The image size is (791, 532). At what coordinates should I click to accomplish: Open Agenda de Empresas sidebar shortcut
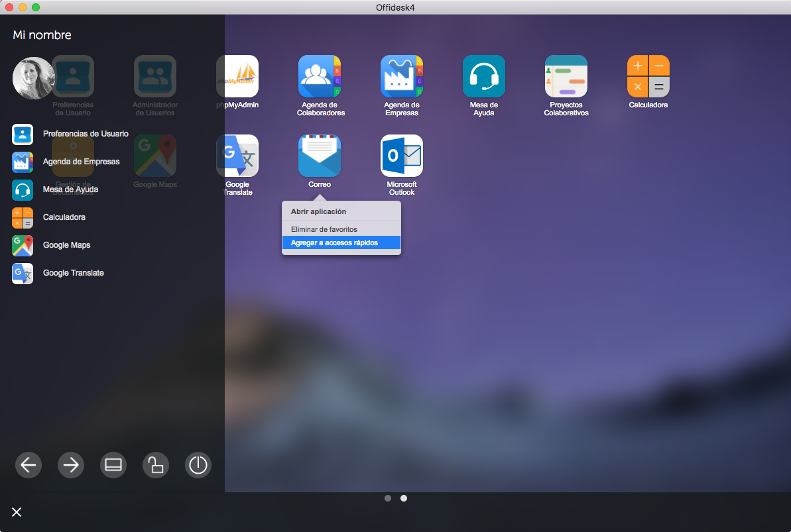coord(66,162)
